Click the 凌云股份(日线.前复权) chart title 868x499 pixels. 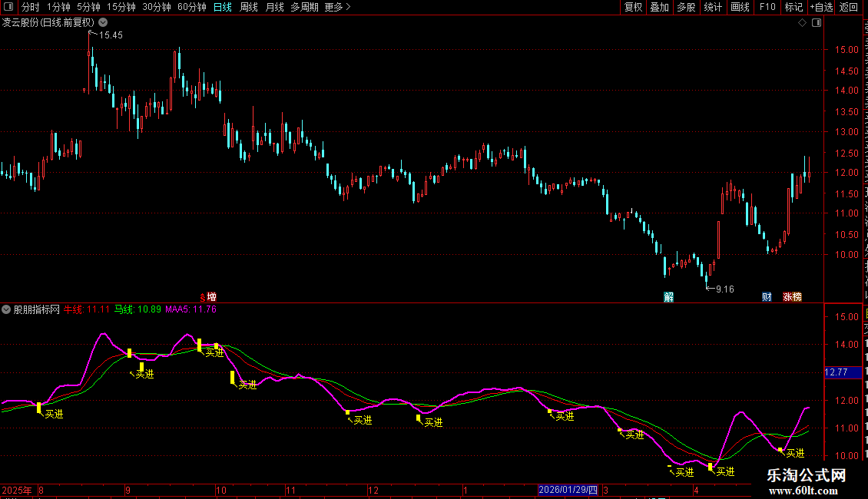pos(48,22)
